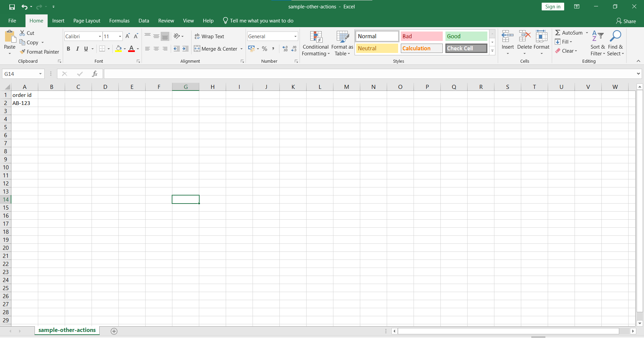The width and height of the screenshot is (644, 338).
Task: Add a new sheet with plus icon
Action: coord(114,331)
